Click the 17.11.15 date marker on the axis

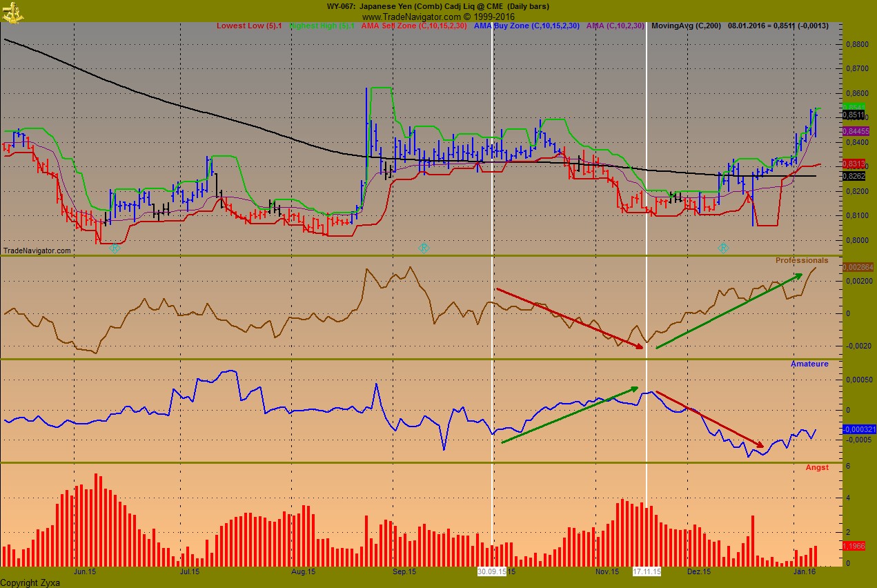tap(646, 571)
